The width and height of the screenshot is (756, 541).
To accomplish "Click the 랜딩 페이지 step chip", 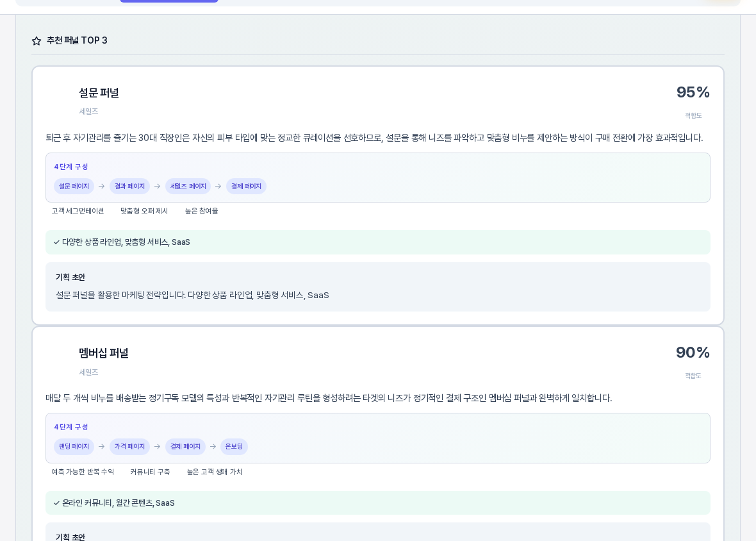I will tap(74, 447).
